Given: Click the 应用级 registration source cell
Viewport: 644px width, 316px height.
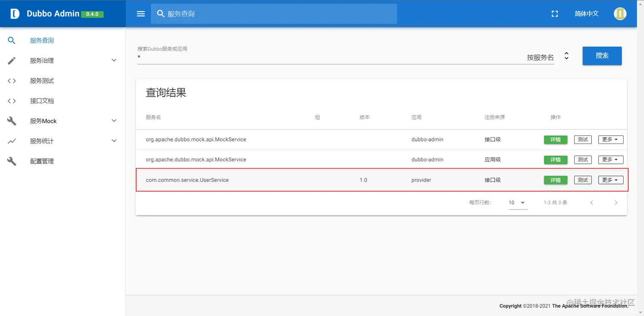Looking at the screenshot, I should [x=493, y=160].
